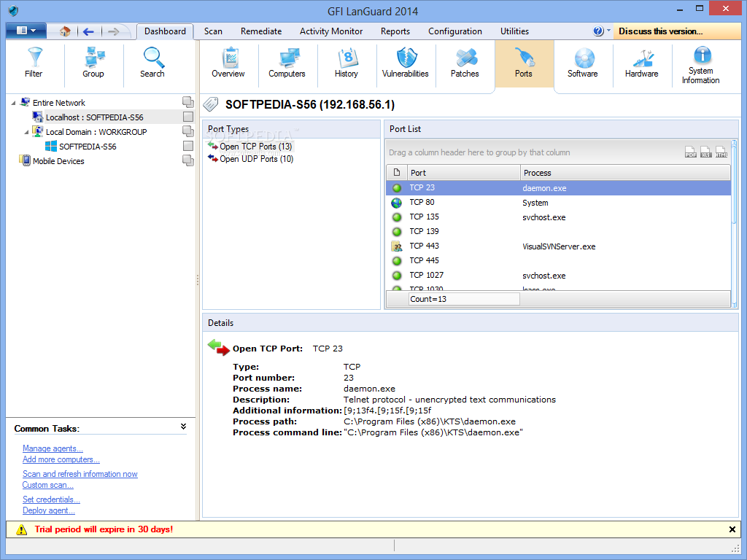Open the Add more computers link
The image size is (747, 560).
[61, 459]
